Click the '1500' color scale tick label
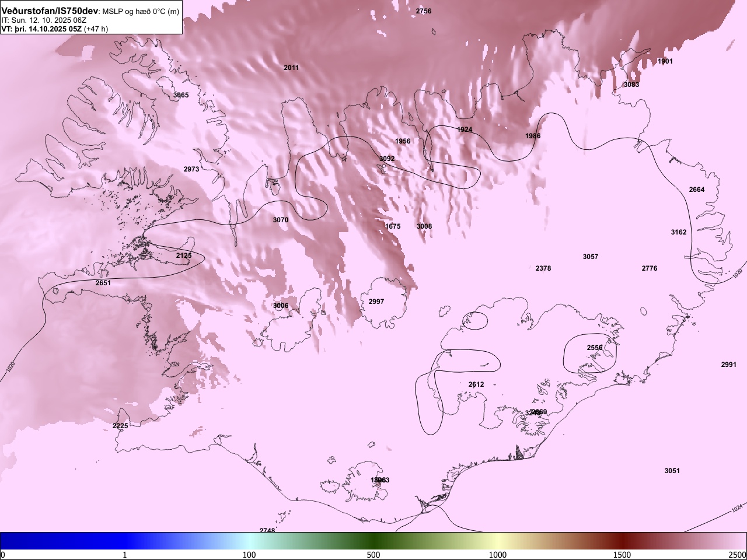This screenshot has width=747, height=560. 622,554
